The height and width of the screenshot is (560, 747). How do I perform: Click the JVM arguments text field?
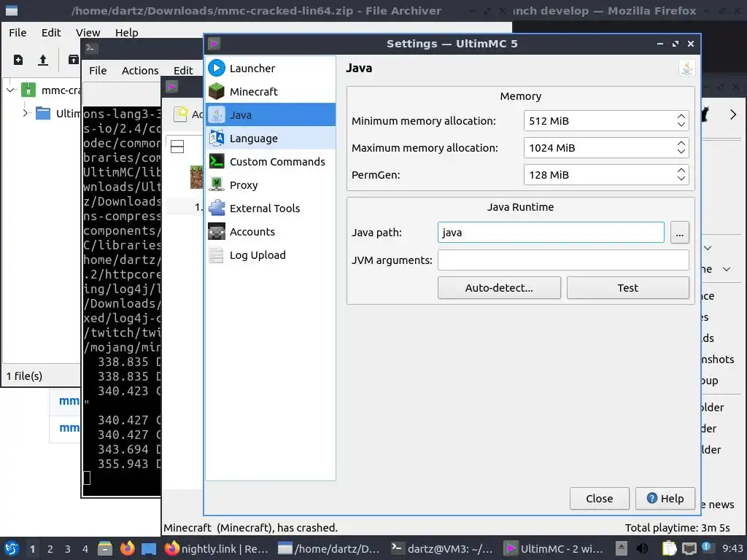click(563, 260)
